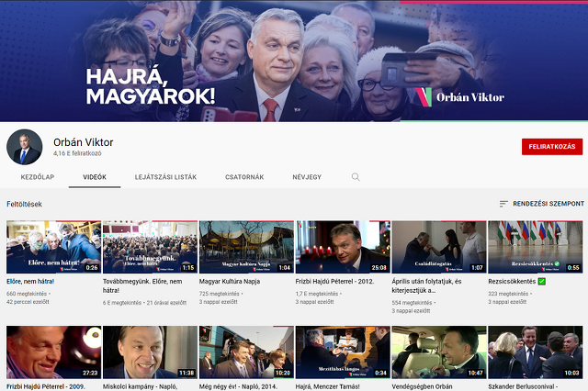588x391 pixels.
Task: Open the Hajrá, Menczer Tamás! thumbnail
Action: tap(343, 352)
